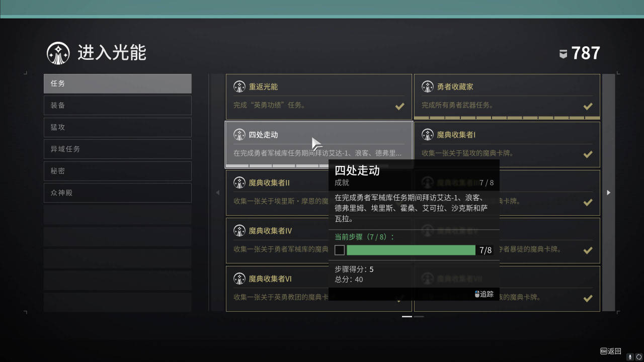Click the completion checkmark on 魔典收集者I card
Screen dimensions: 644x362
coord(588,154)
